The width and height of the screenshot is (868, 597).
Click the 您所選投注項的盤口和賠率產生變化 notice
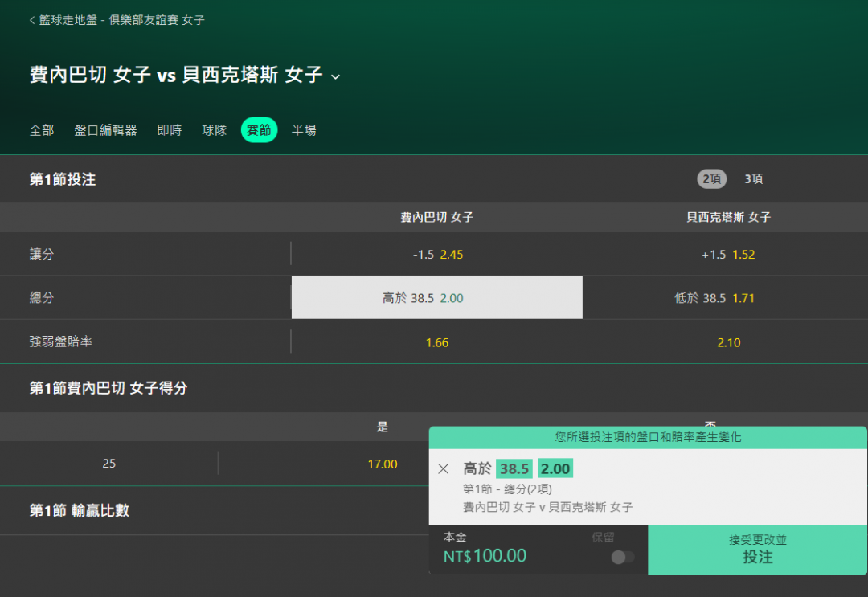648,437
